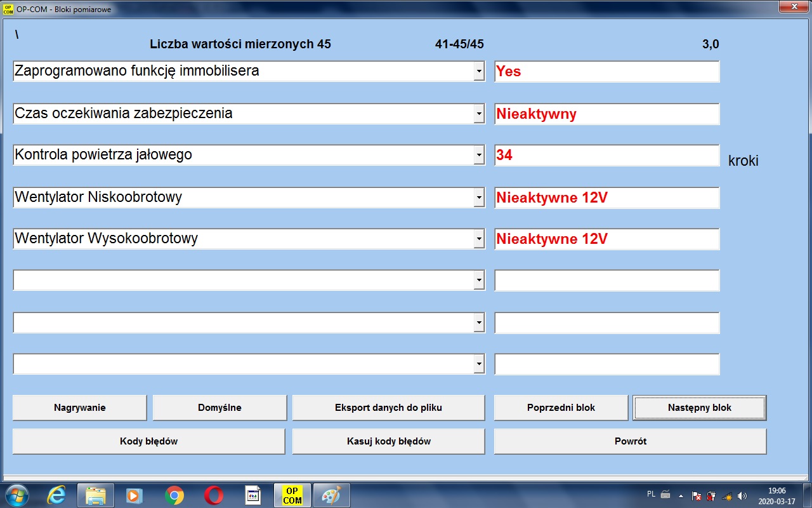Image resolution: width=812 pixels, height=508 pixels.
Task: Open the first empty measurement dropdown
Action: pos(479,281)
